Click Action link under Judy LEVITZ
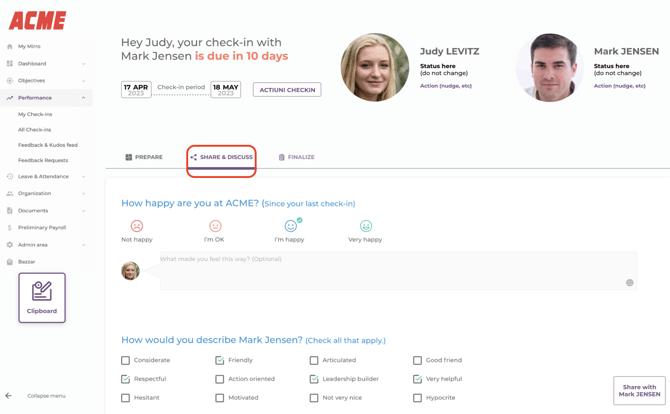 446,86
